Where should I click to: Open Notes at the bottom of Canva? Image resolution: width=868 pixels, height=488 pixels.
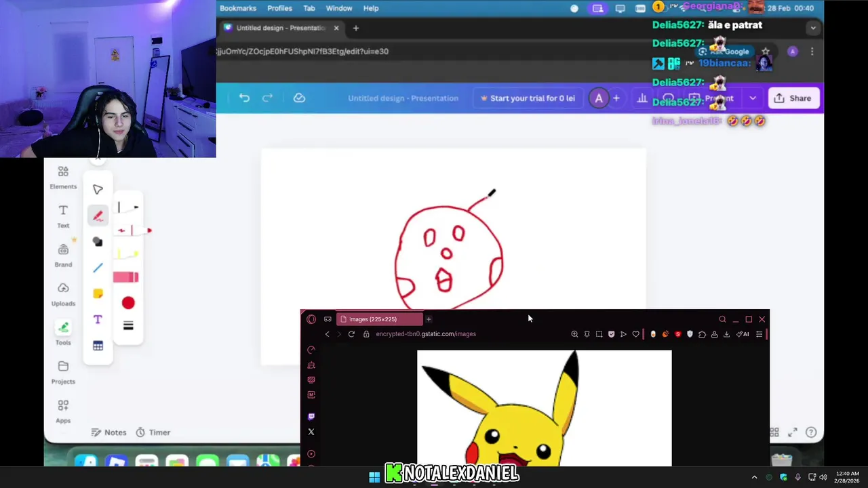[x=108, y=432]
